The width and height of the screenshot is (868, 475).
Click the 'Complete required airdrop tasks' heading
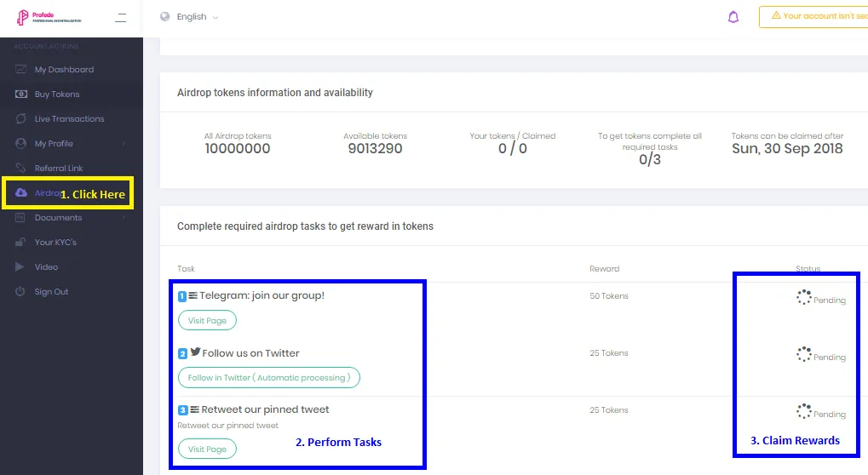[305, 226]
